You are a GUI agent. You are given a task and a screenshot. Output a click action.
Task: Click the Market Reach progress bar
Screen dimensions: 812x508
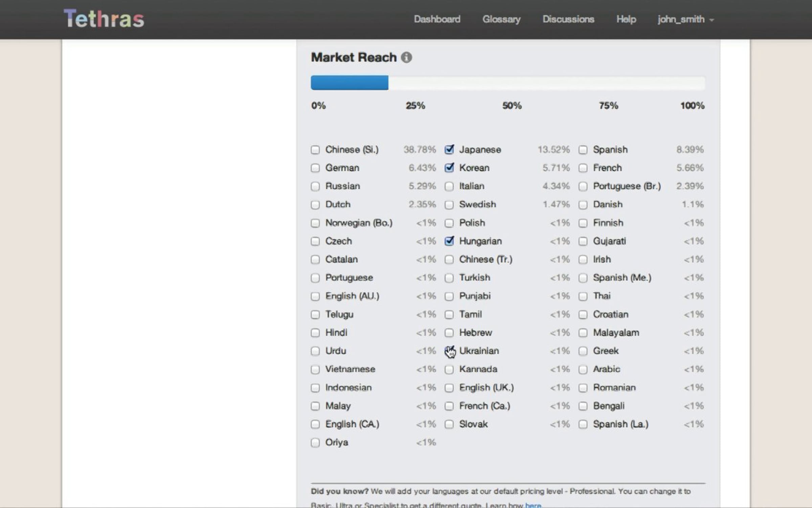tap(507, 83)
